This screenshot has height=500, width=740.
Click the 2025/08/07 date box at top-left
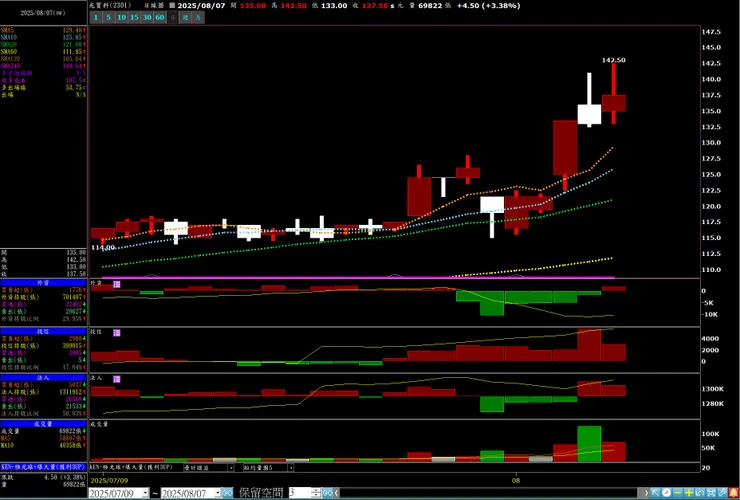(43, 13)
